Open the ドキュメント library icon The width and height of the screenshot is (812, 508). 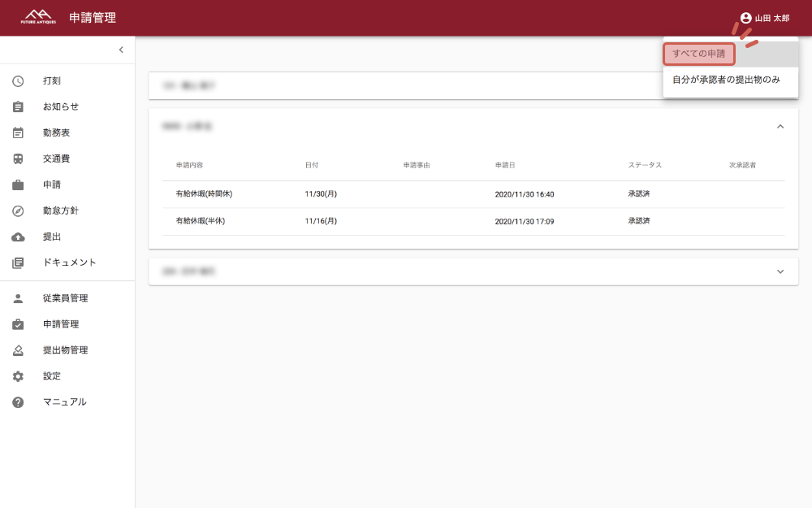coord(18,263)
